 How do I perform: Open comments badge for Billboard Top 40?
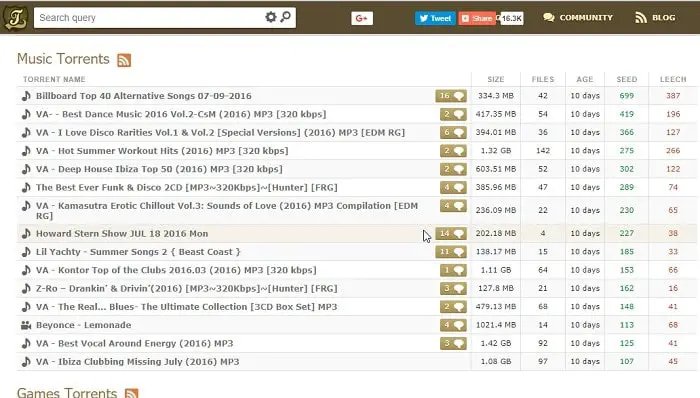click(451, 96)
